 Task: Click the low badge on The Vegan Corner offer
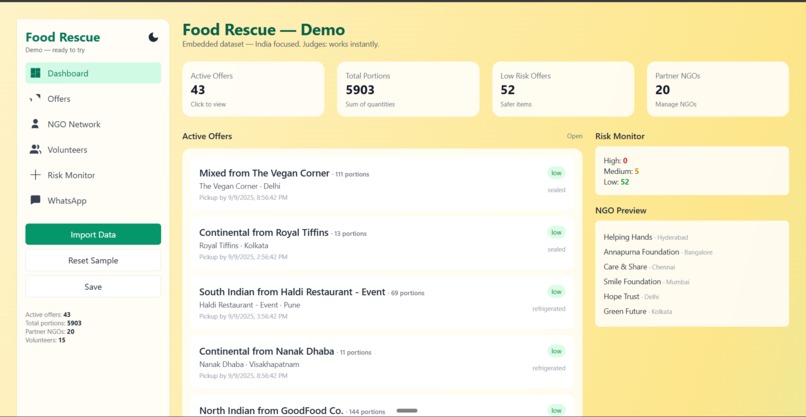click(x=556, y=173)
